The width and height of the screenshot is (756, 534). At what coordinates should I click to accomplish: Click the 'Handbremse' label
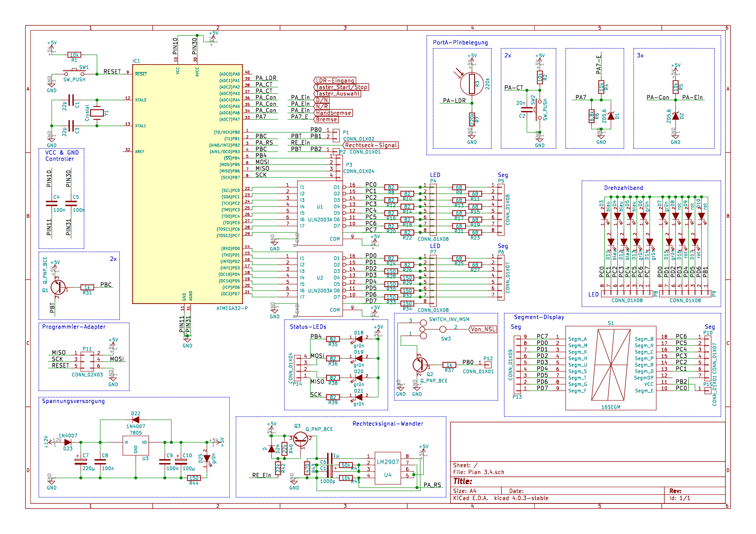333,113
